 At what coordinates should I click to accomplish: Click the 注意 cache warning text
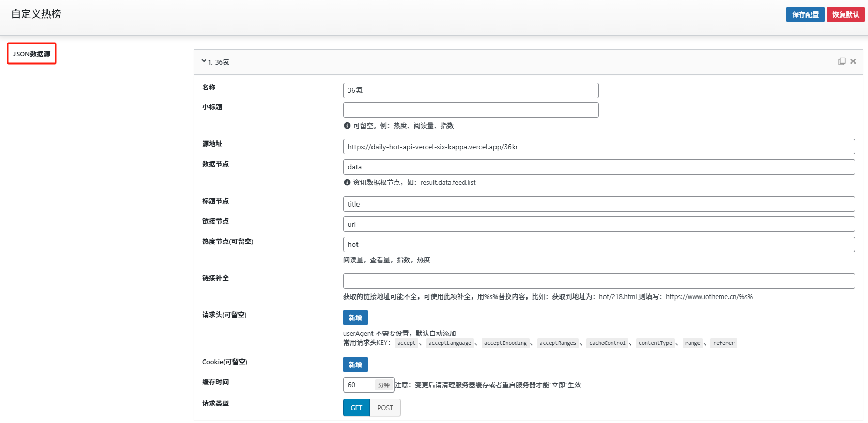(488, 385)
